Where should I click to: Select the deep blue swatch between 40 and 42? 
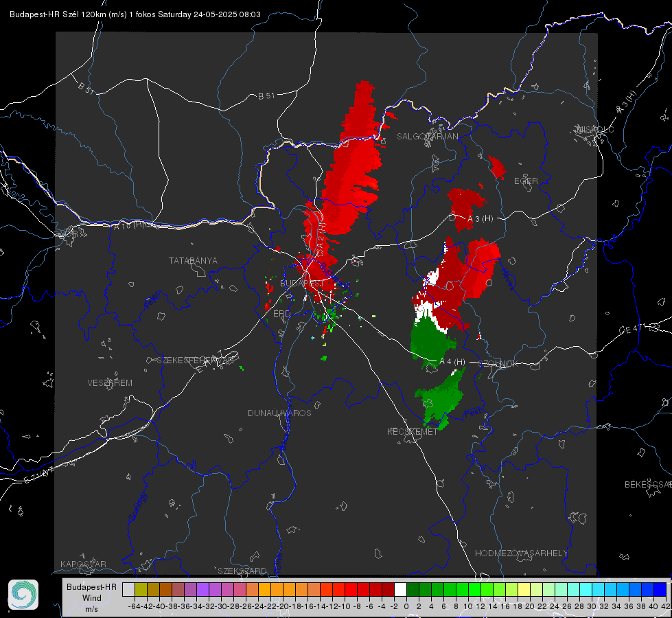(660, 589)
